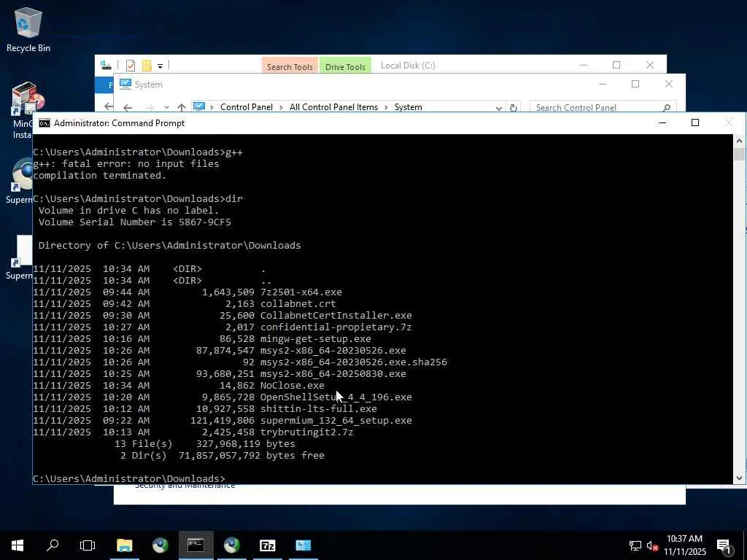This screenshot has width=747, height=560.
Task: Go up one level in Control Panel
Action: (x=182, y=108)
